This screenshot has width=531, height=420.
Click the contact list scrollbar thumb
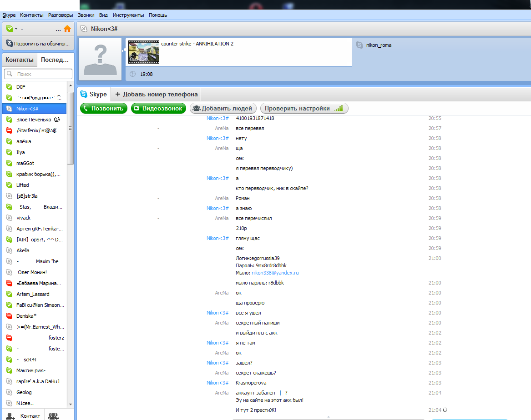(x=71, y=128)
